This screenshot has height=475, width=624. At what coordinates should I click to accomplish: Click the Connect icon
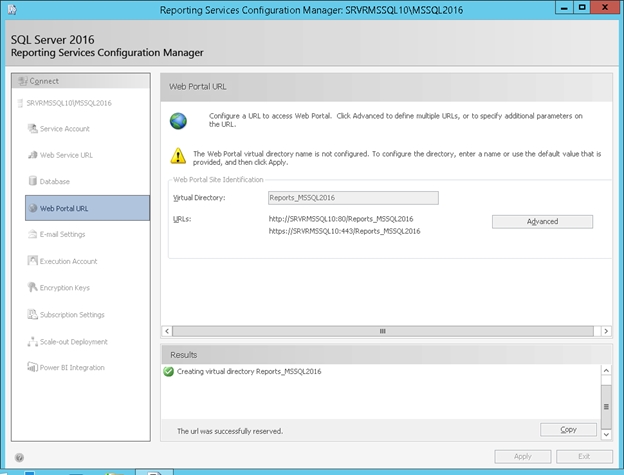[23, 81]
